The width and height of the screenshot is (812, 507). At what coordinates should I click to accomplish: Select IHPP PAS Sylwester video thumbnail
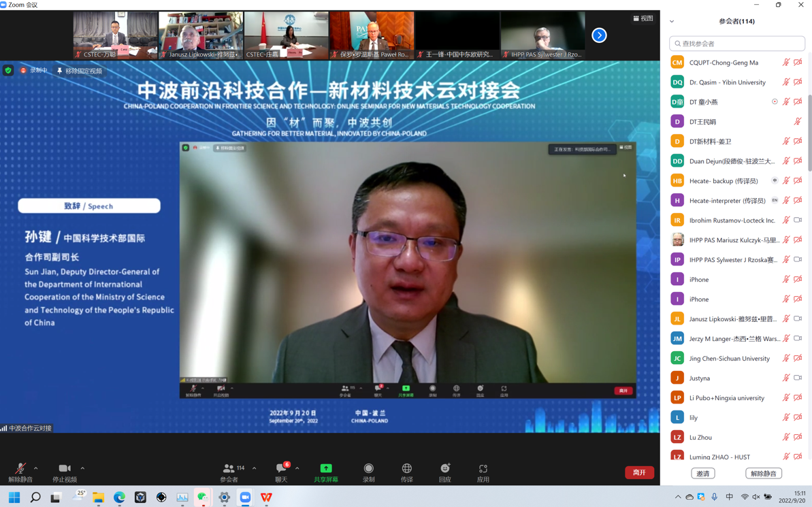(x=542, y=35)
